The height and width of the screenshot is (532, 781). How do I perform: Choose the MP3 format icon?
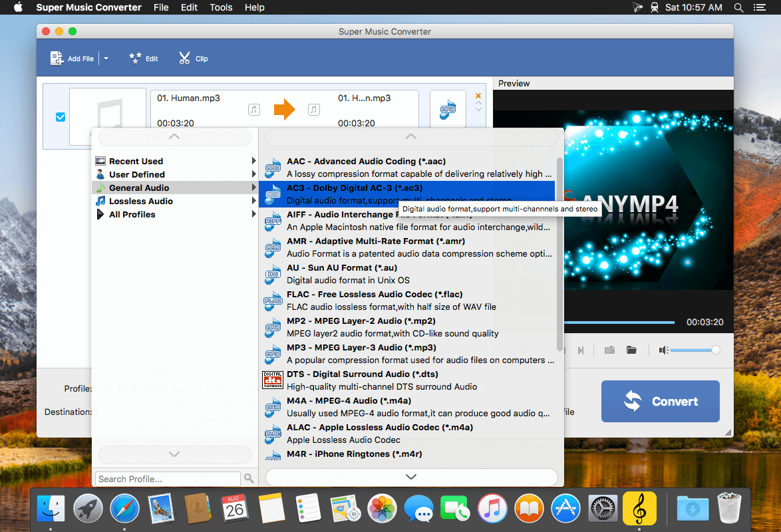click(273, 354)
